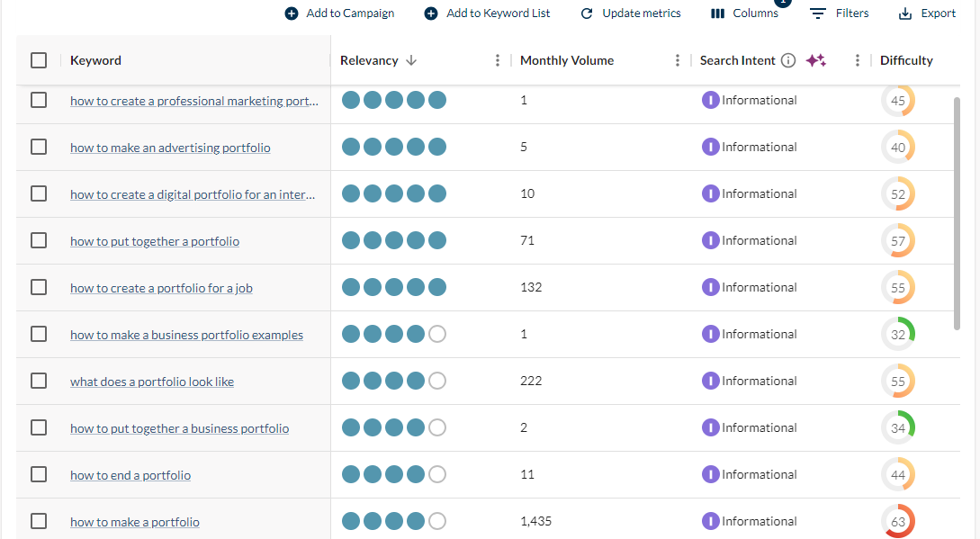Click difficulty ring showing 32
This screenshot has width=980, height=539.
(898, 334)
